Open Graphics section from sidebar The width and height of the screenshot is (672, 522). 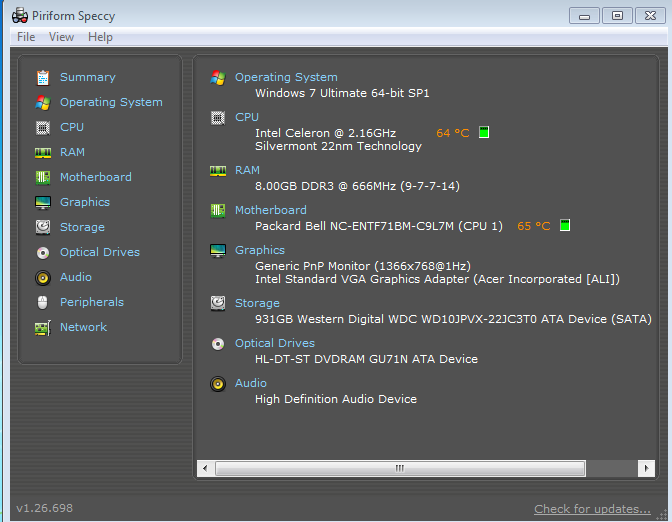pos(85,202)
